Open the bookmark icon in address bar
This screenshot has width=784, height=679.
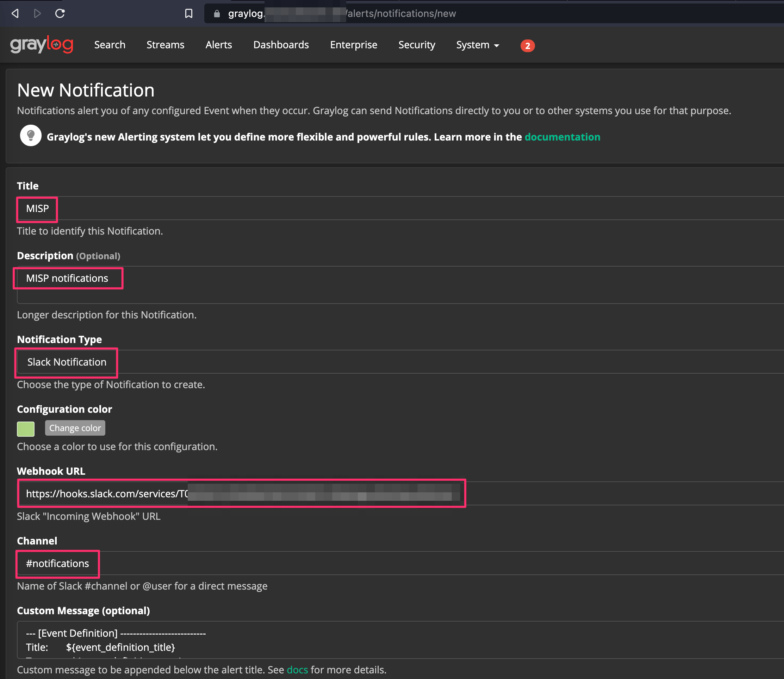188,13
